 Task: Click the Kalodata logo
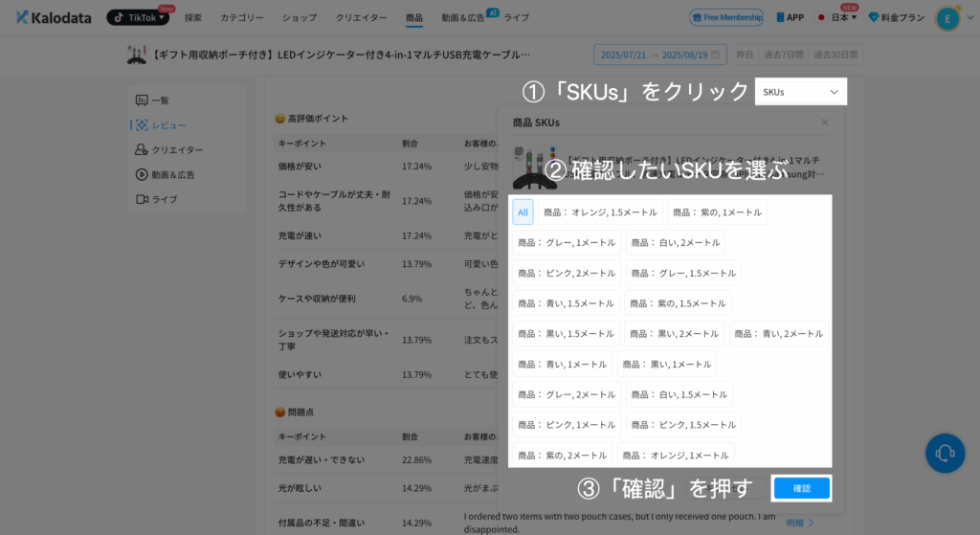54,17
